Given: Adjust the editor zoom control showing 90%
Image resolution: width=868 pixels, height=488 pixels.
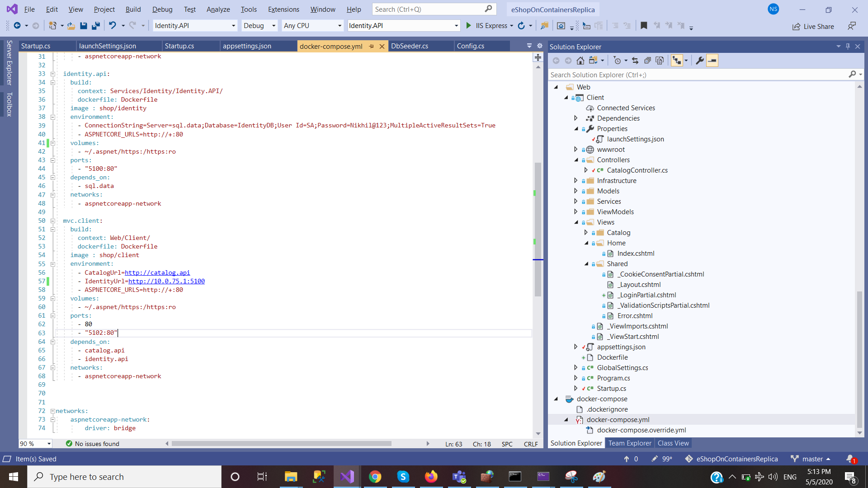Looking at the screenshot, I should [35, 444].
